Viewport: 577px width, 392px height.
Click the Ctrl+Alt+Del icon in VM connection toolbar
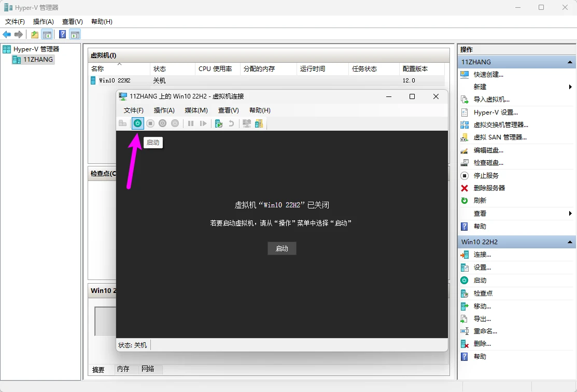(122, 123)
